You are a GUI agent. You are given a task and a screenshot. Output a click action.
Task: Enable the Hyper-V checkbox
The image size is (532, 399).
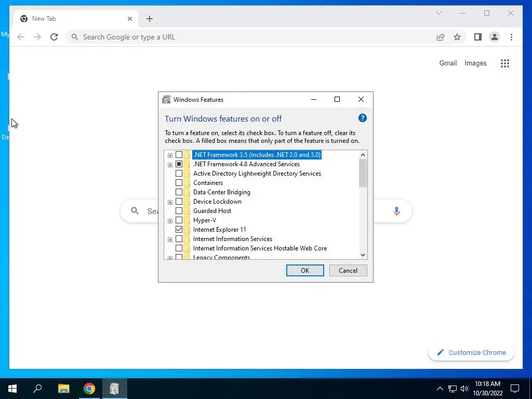[179, 220]
